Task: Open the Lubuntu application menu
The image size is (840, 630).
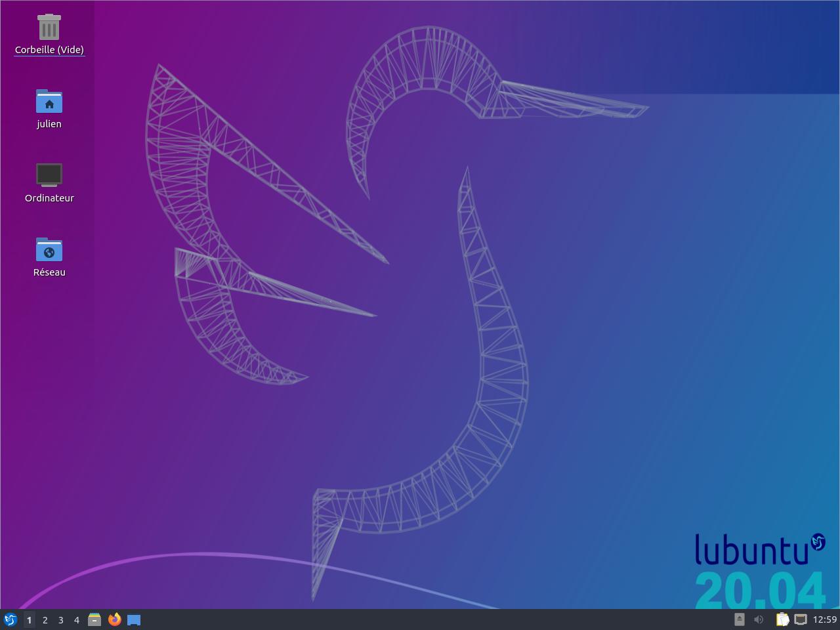Action: tap(10, 619)
